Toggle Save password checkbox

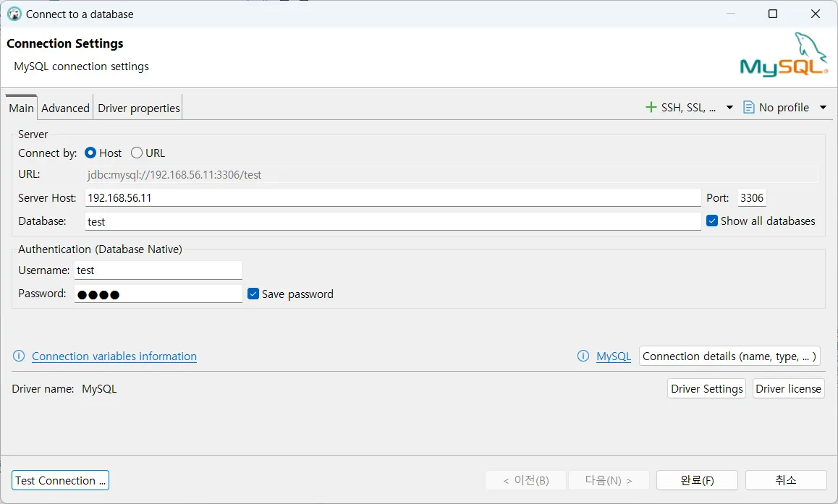point(253,294)
